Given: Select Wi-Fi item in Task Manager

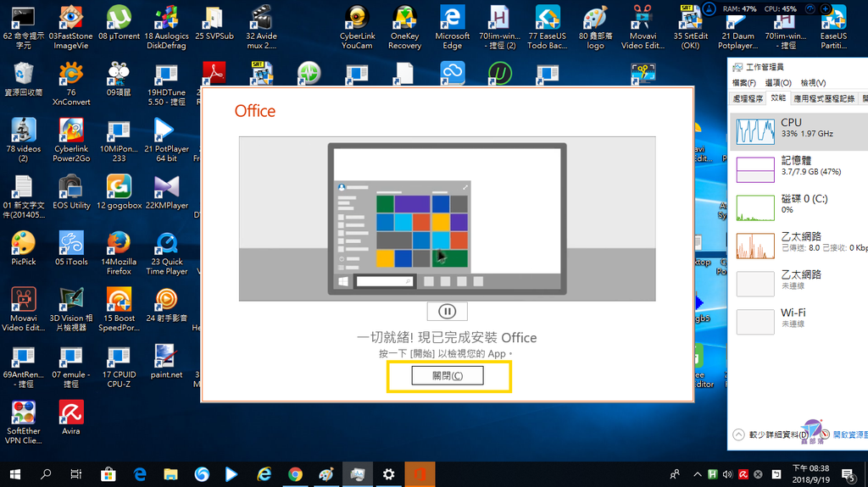Looking at the screenshot, I should (x=798, y=322).
